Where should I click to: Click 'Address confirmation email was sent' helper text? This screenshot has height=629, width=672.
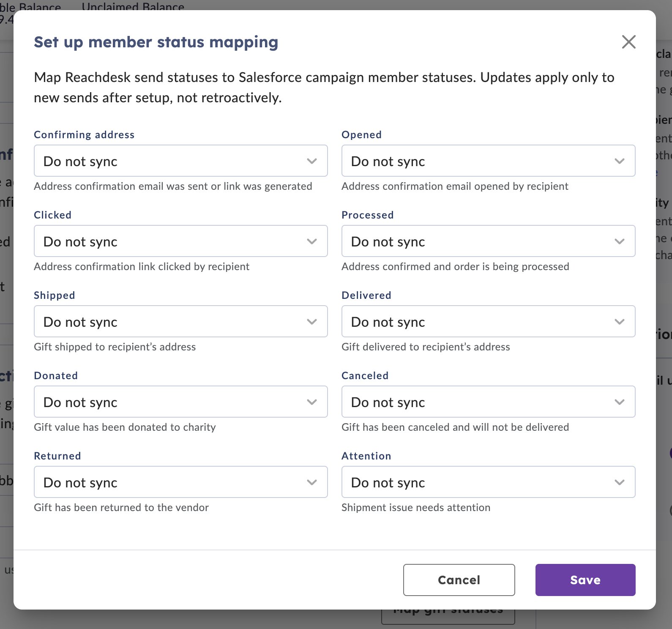tap(173, 186)
